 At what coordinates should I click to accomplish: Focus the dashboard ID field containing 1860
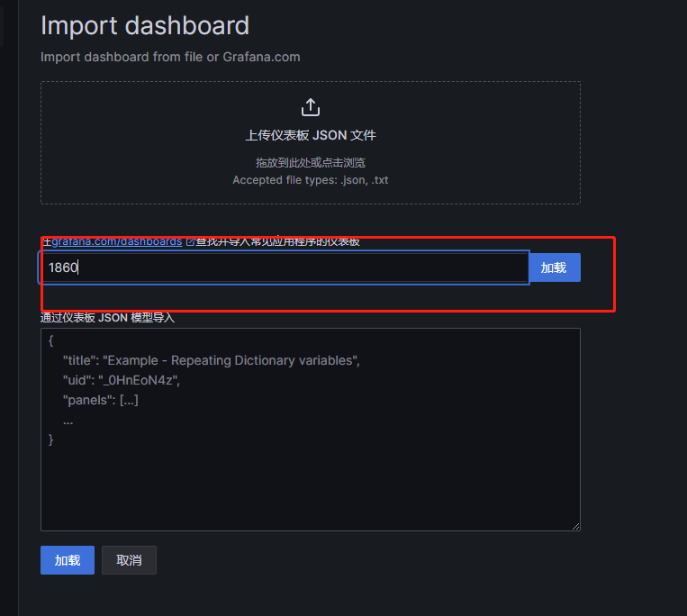[x=284, y=267]
